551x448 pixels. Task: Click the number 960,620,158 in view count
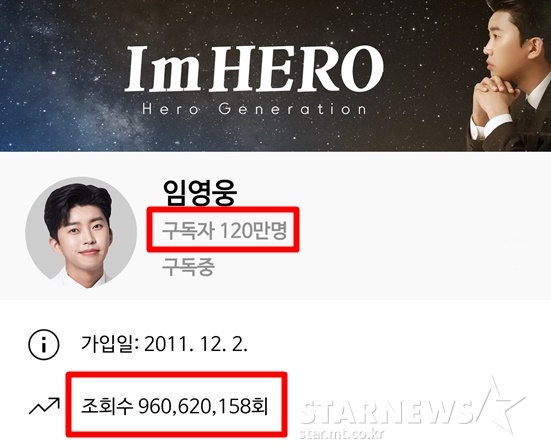coord(195,407)
